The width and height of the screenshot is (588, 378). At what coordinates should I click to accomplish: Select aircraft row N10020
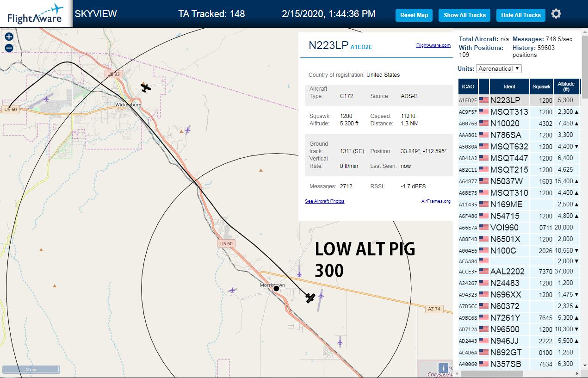(519, 123)
